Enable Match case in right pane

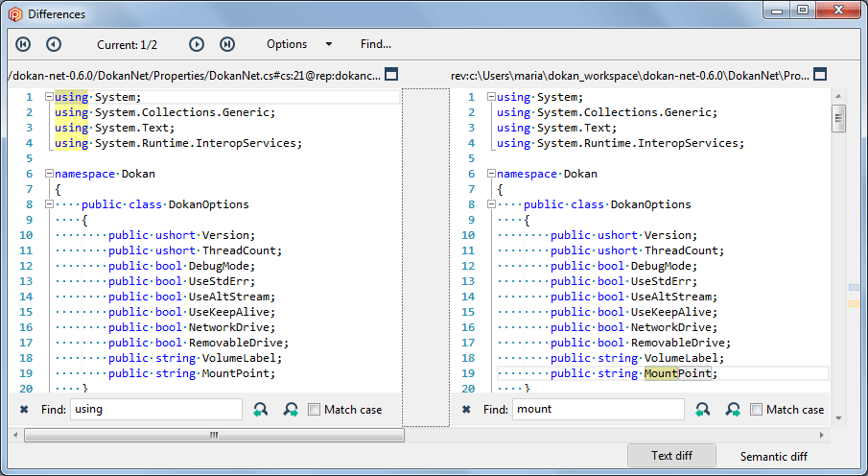pyautogui.click(x=756, y=410)
